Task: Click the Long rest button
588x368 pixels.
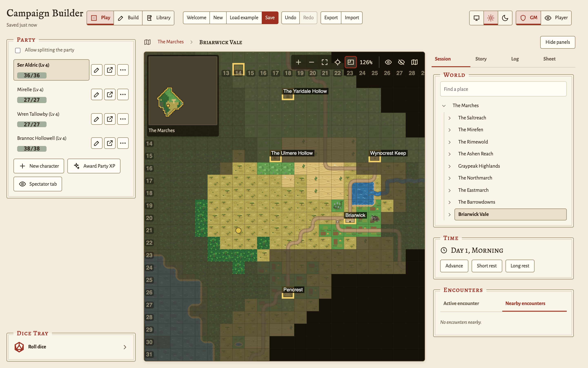Action: click(520, 266)
